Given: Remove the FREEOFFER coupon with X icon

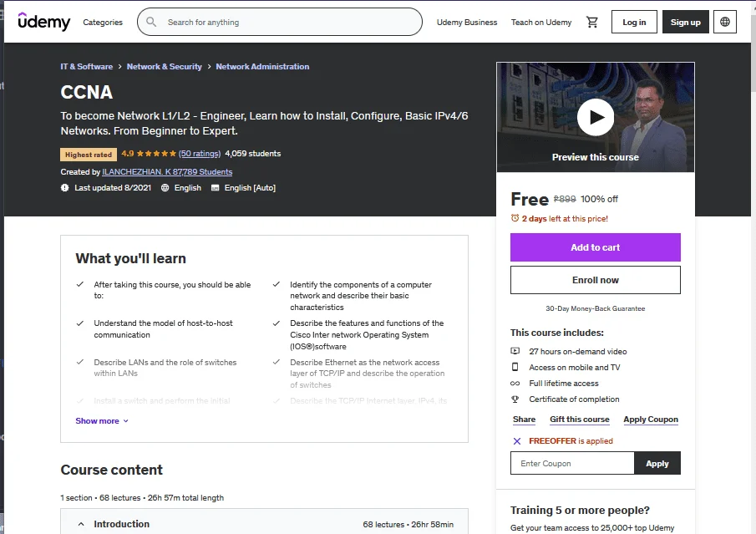Looking at the screenshot, I should [x=517, y=441].
